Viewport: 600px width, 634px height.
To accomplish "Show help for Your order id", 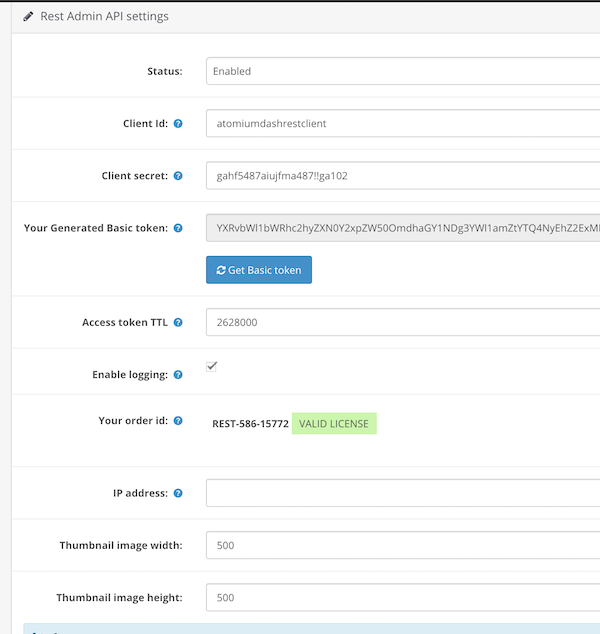I will pos(178,421).
